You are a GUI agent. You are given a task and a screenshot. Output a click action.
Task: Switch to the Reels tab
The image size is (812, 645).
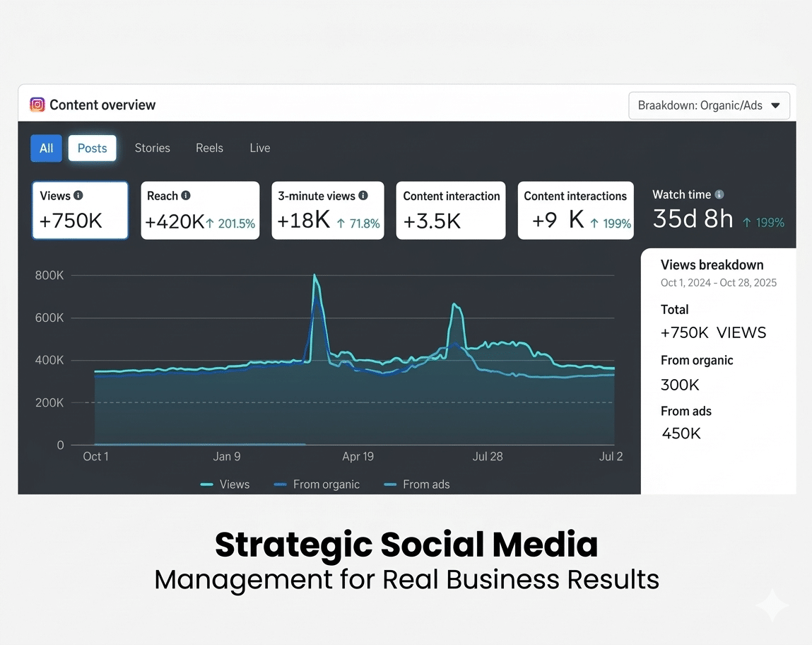coord(209,148)
